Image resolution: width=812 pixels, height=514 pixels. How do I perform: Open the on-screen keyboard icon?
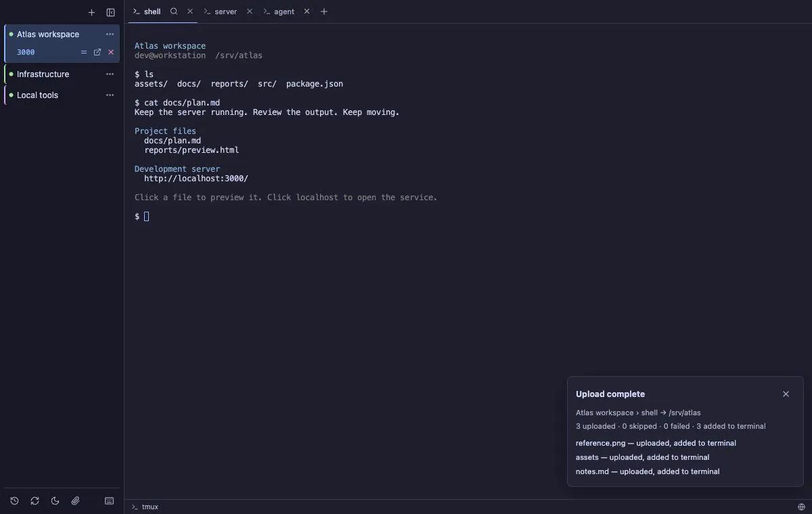[x=110, y=501]
